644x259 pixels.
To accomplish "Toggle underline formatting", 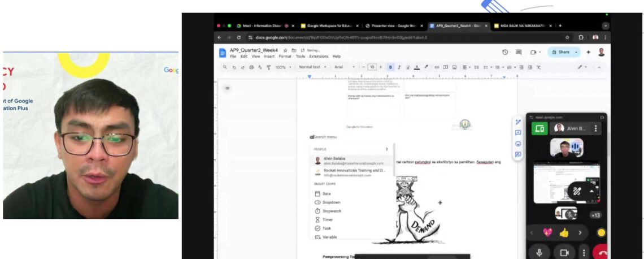I will 407,67.
